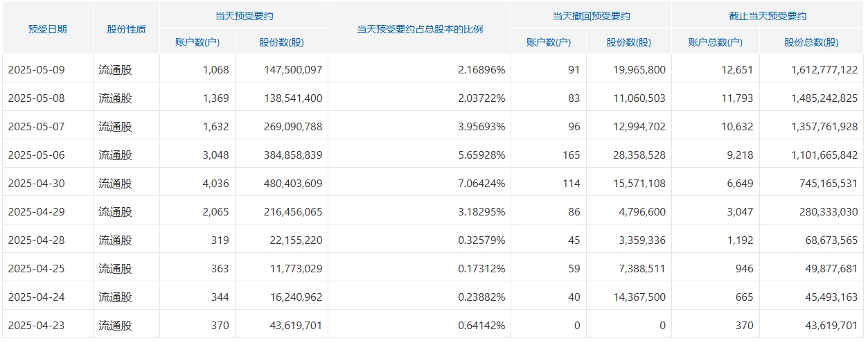Click the ratio value 0.17312%
The width and height of the screenshot is (868, 343).
[482, 269]
